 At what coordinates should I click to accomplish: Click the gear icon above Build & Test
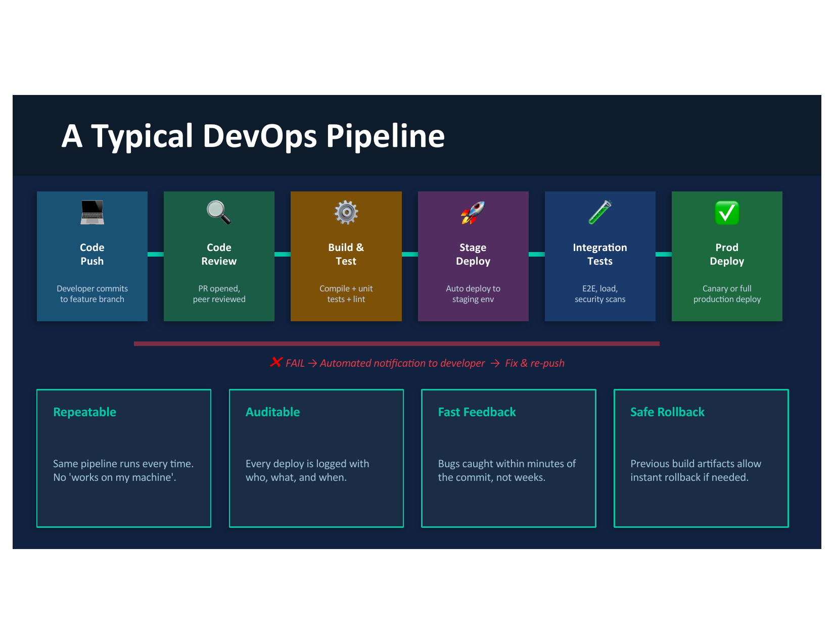click(346, 213)
